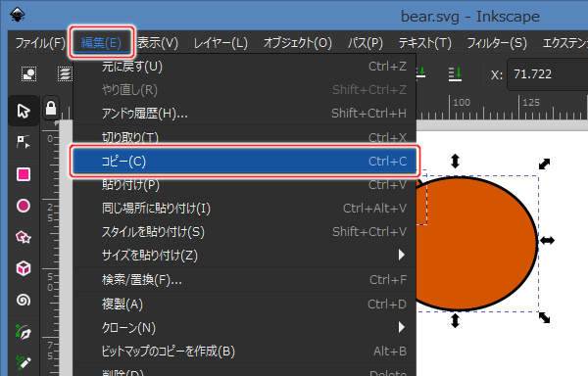
Task: Choose スタイルを貼り付け(S) entry
Action: pos(244,232)
